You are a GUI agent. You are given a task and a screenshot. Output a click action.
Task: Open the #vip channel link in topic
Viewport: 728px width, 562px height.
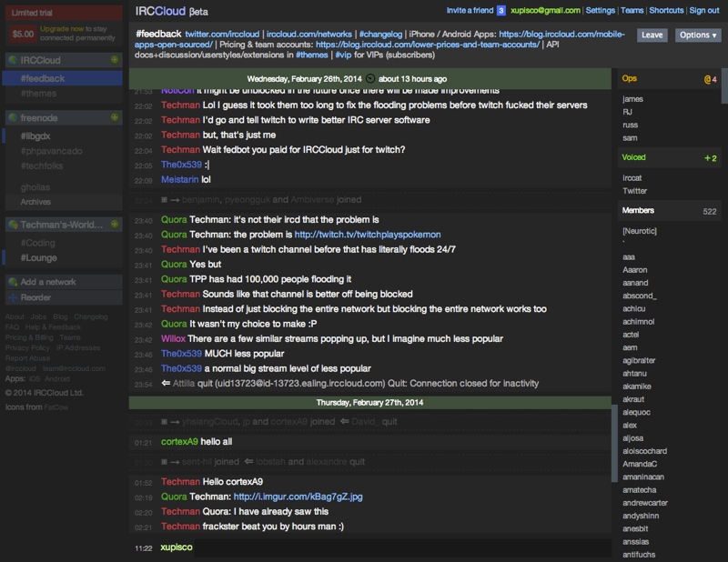[343, 55]
